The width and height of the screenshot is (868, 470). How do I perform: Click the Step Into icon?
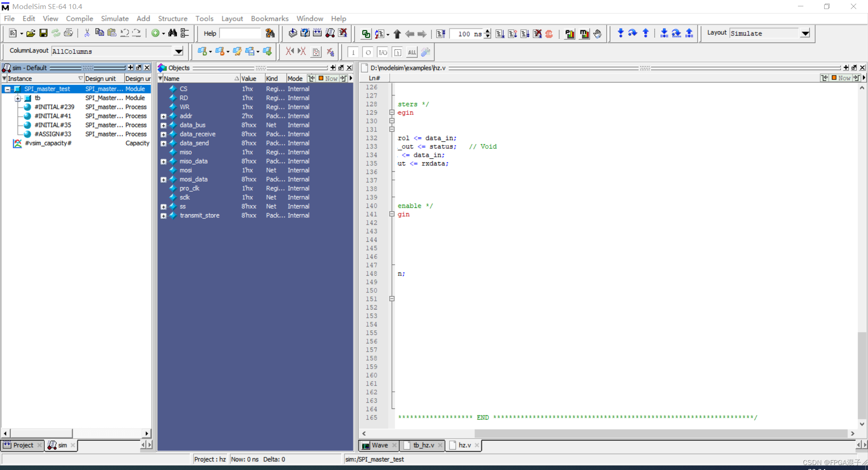pyautogui.click(x=620, y=33)
